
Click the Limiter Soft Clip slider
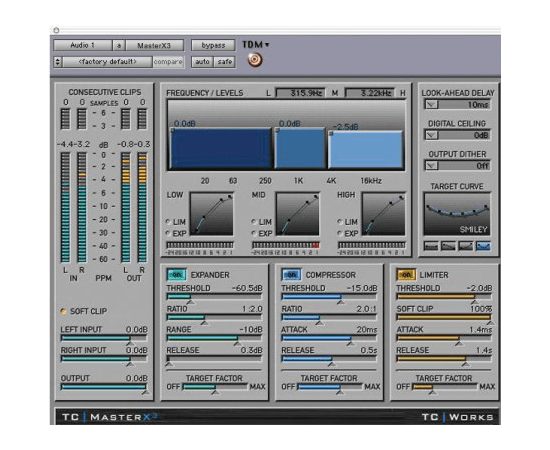[x=444, y=317]
